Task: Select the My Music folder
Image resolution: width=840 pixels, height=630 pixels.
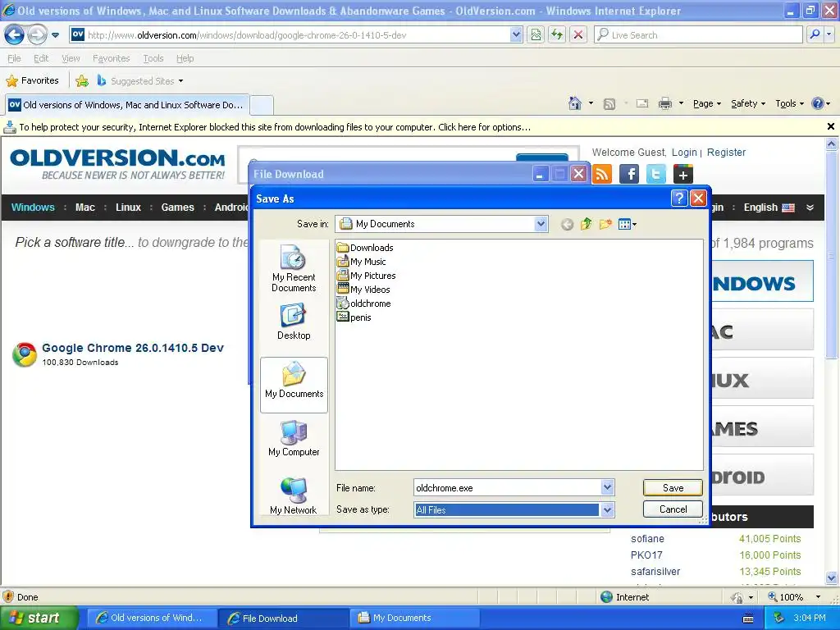Action: pos(362,262)
